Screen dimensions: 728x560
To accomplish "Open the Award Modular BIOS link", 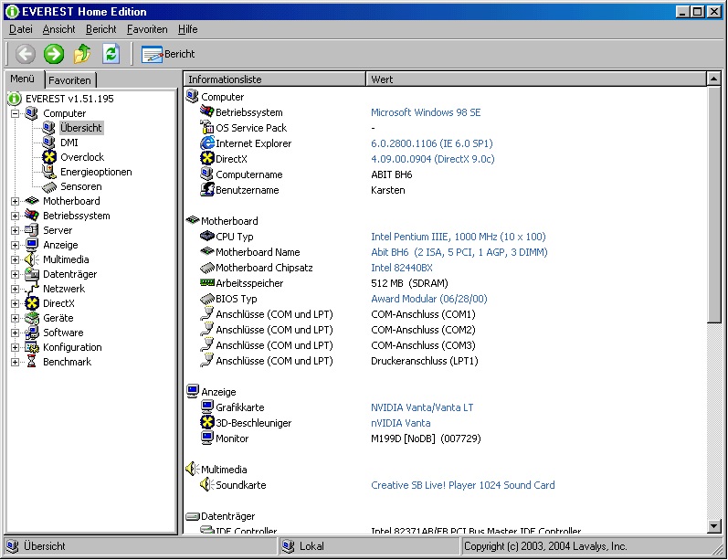I will coord(429,299).
